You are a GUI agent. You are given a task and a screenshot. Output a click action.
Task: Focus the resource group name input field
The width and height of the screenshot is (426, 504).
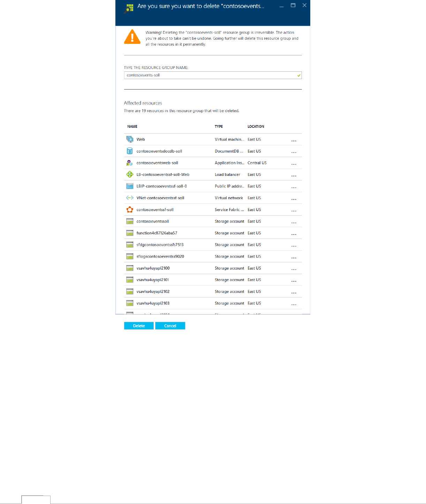[213, 75]
